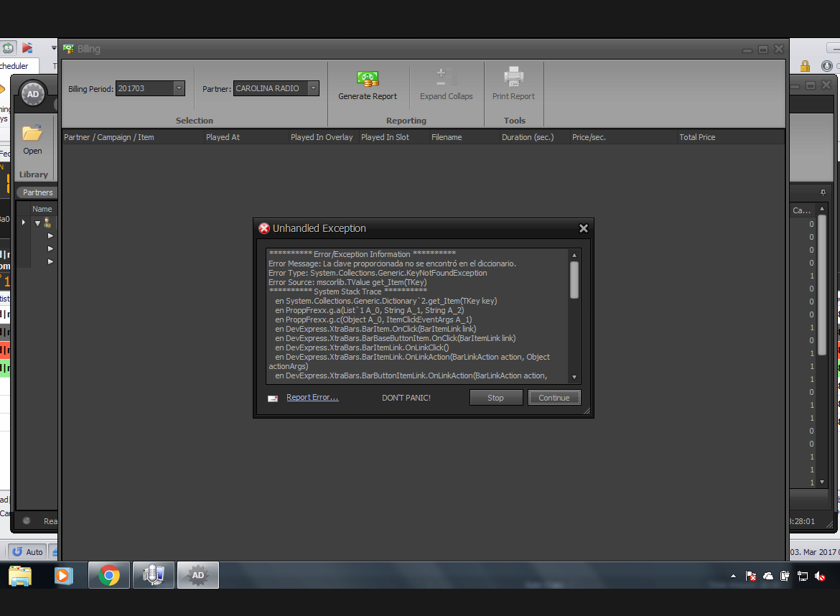Open the Billing Period dropdown
The height and width of the screenshot is (616, 840).
[x=179, y=88]
